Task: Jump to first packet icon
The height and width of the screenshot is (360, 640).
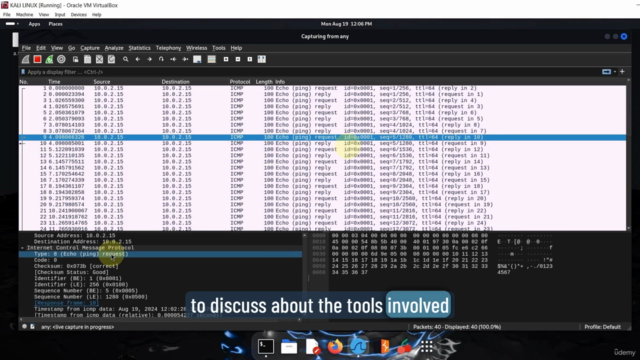Action: (x=173, y=59)
